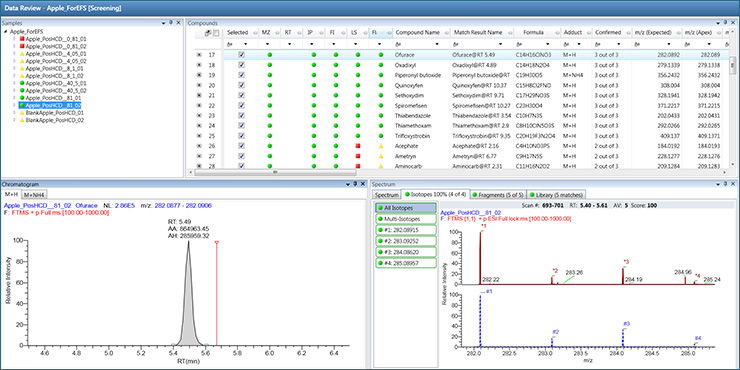
Task: Click the green IP flag for Oxadixyl
Action: (x=313, y=65)
